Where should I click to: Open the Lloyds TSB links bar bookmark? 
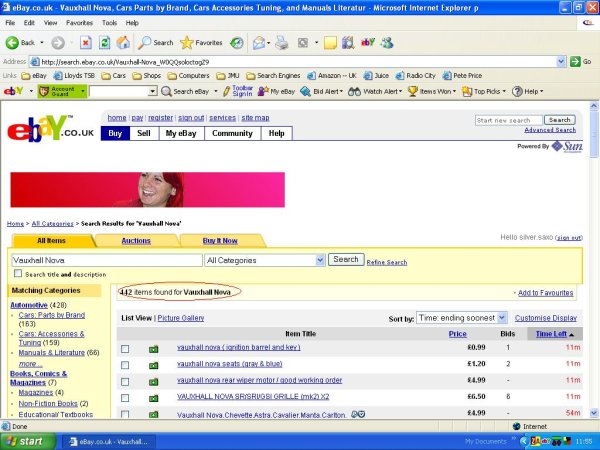(74, 76)
